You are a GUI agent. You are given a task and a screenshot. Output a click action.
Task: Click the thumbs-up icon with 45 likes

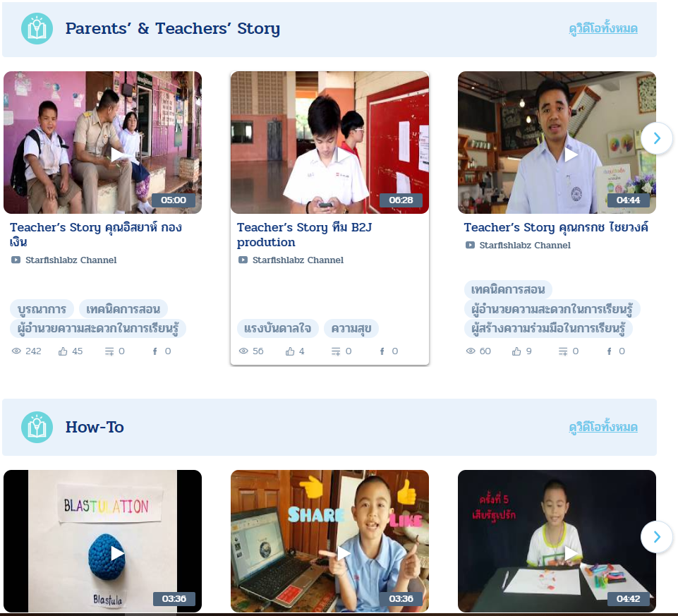[63, 351]
